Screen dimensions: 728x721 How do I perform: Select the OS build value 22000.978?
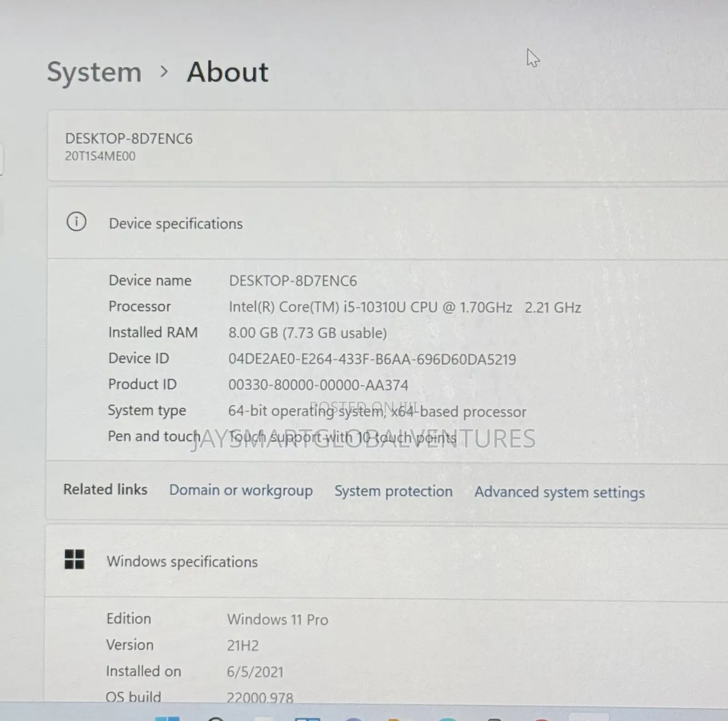(260, 697)
